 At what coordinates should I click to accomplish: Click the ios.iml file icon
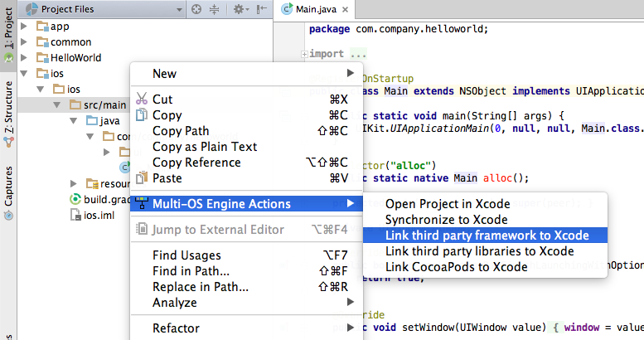click(x=75, y=215)
